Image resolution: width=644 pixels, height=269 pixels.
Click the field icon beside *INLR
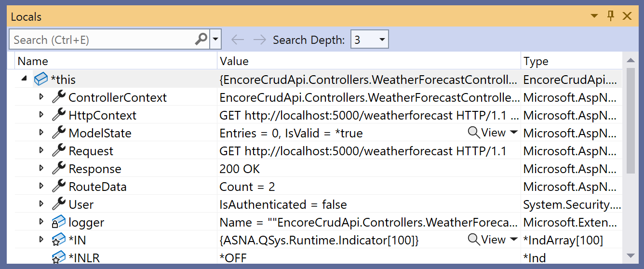coord(59,258)
